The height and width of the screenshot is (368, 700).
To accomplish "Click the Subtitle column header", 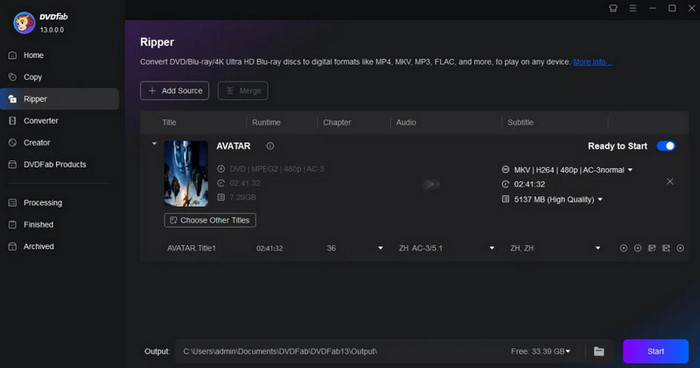I will 520,122.
